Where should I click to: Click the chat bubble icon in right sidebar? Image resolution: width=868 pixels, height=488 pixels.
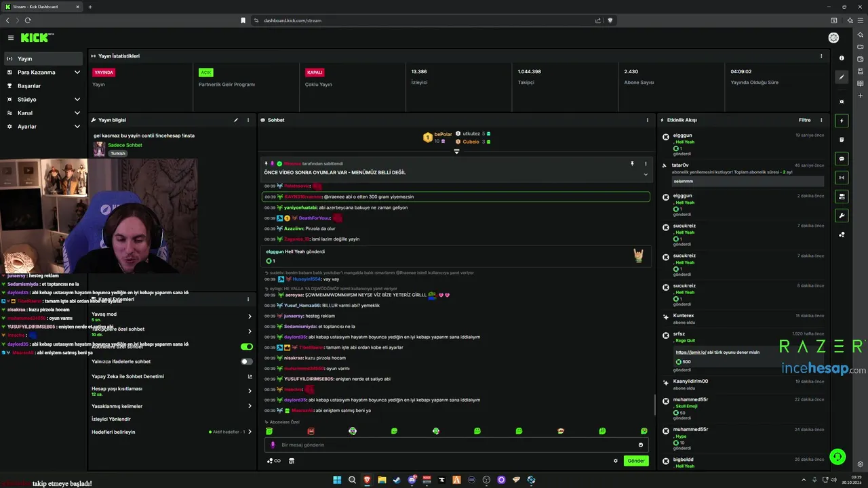point(842,159)
